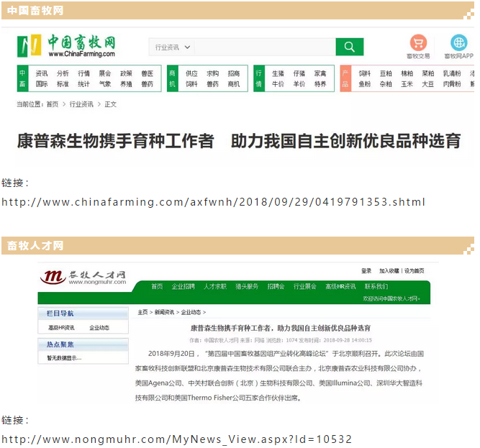This screenshot has height=448, width=480.
Task: Select the 菜粕 product link
Action: click(x=428, y=73)
